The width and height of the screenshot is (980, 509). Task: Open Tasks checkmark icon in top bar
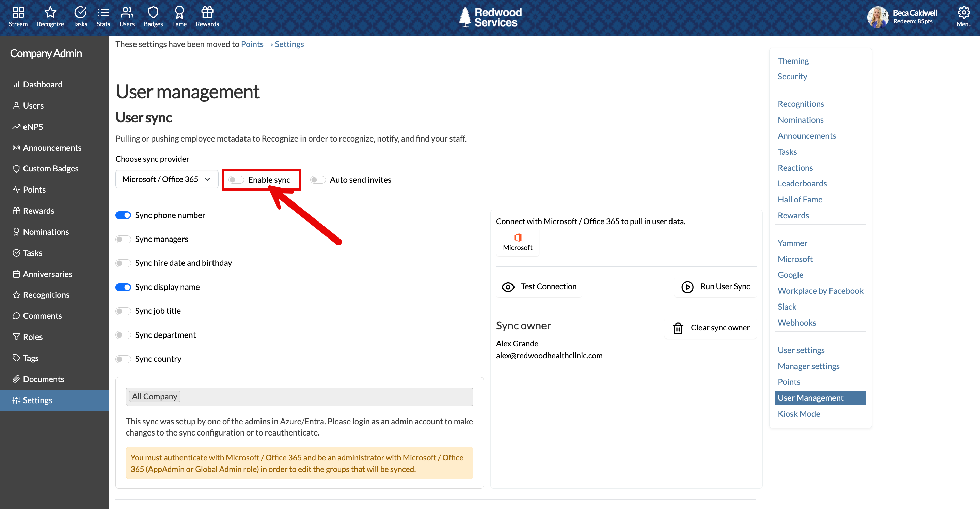coord(80,12)
